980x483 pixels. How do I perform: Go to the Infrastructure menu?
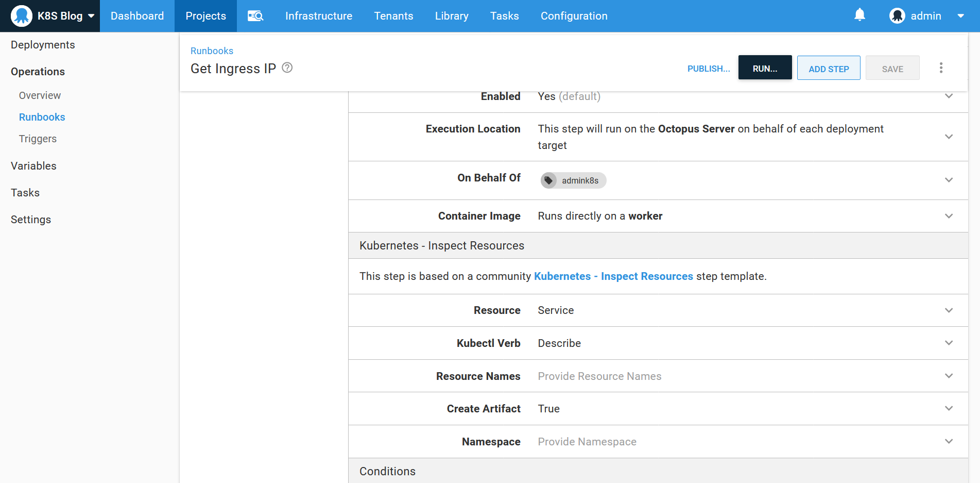click(x=319, y=16)
